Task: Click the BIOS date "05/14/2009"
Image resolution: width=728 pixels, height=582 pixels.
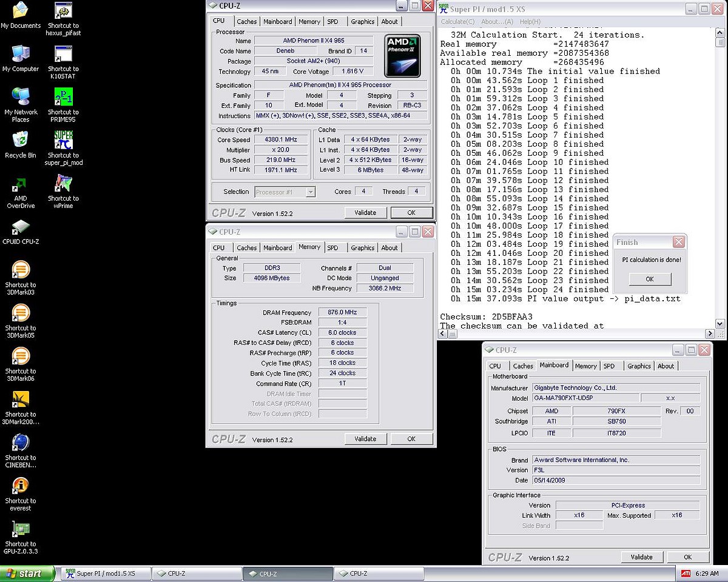Action: pyautogui.click(x=616, y=480)
